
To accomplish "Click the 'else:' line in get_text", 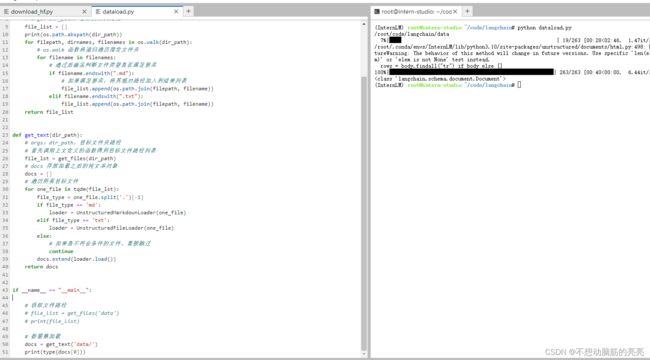I will point(44,236).
